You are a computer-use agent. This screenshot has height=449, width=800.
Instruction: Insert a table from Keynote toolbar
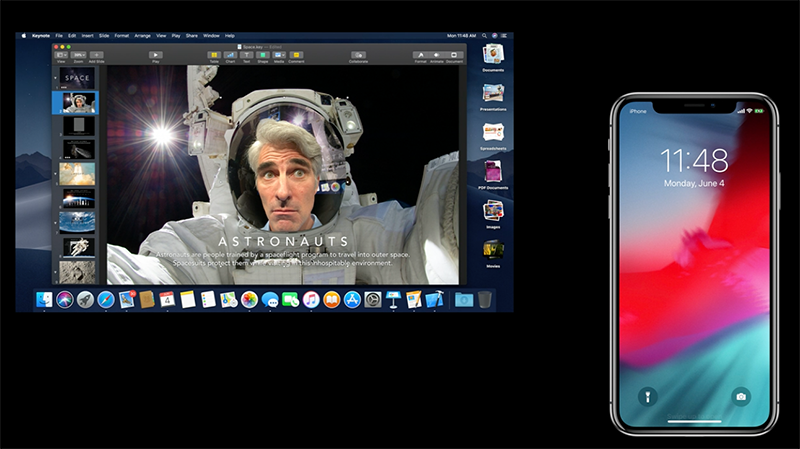(x=214, y=55)
